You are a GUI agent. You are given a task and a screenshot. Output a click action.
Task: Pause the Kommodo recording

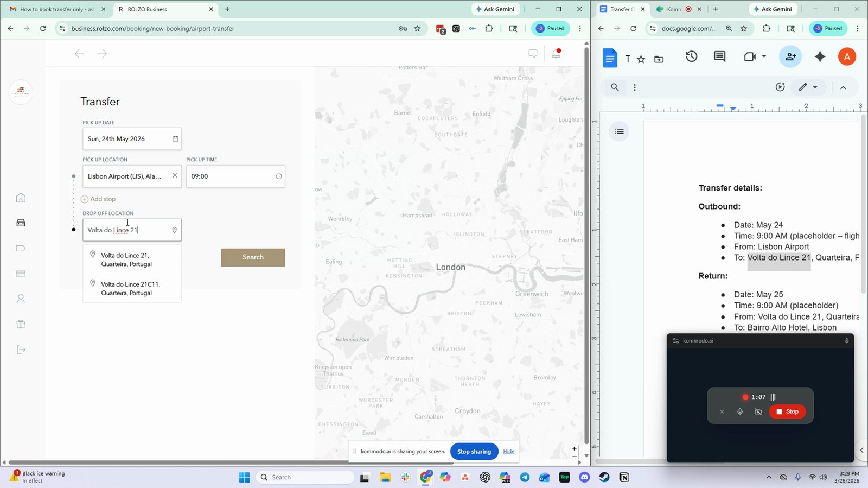click(x=773, y=397)
